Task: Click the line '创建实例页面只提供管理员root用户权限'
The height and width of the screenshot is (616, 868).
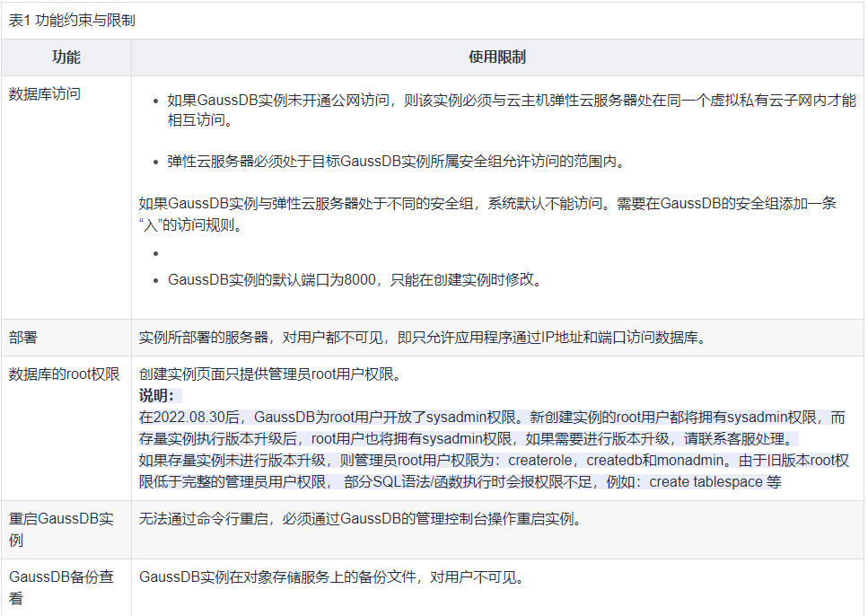Action: (x=270, y=374)
